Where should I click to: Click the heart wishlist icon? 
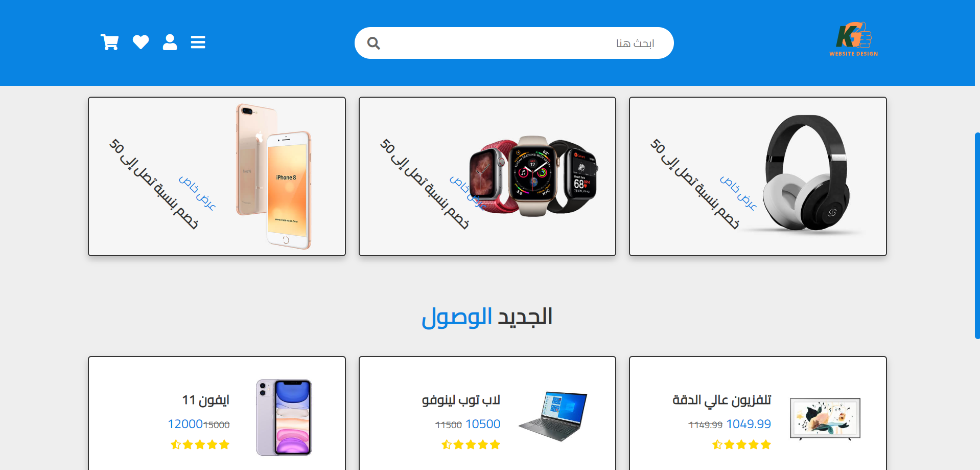[141, 42]
